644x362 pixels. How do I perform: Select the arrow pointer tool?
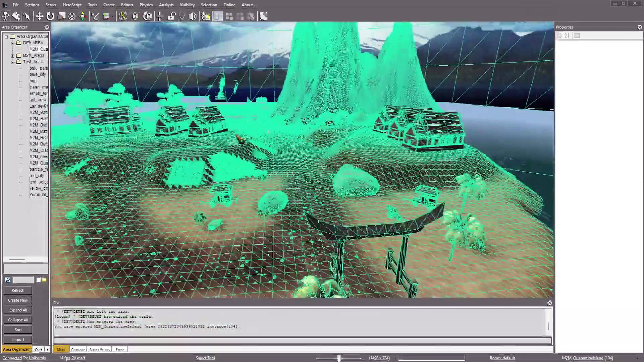[x=27, y=16]
